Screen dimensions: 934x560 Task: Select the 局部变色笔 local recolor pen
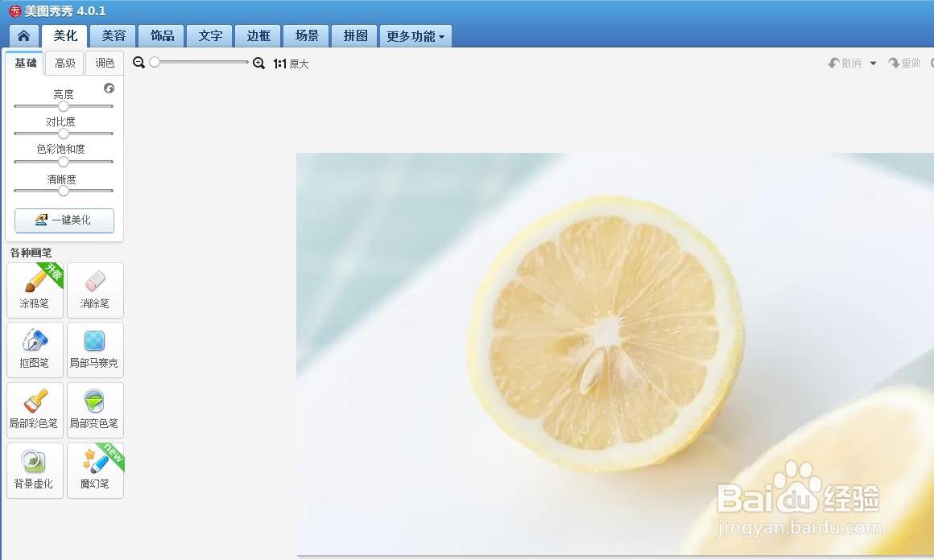click(x=95, y=410)
